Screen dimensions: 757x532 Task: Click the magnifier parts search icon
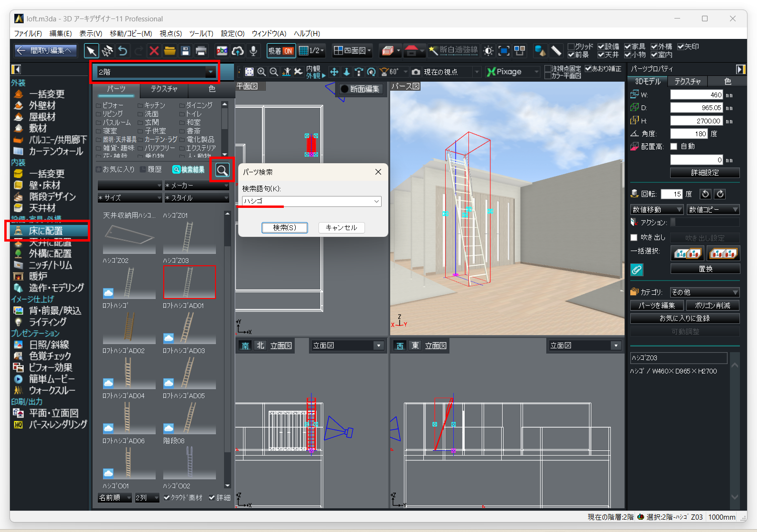tap(222, 170)
